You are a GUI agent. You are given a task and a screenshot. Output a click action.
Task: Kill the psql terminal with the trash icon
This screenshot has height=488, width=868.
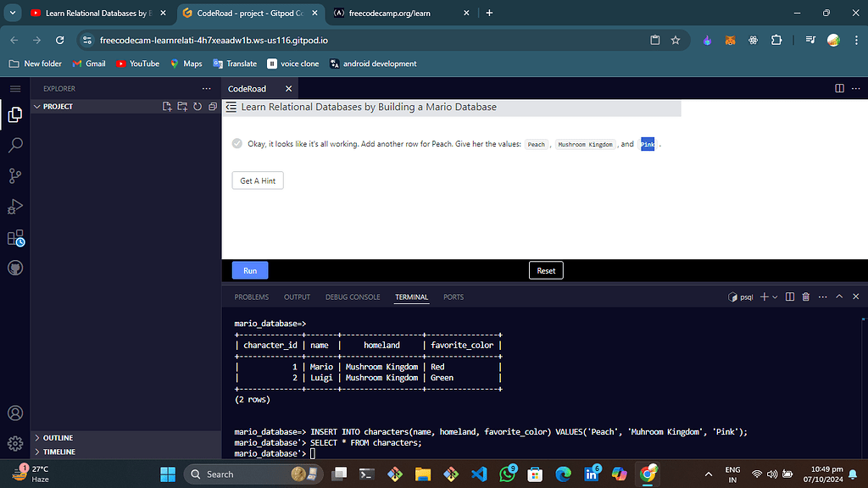pyautogui.click(x=805, y=297)
